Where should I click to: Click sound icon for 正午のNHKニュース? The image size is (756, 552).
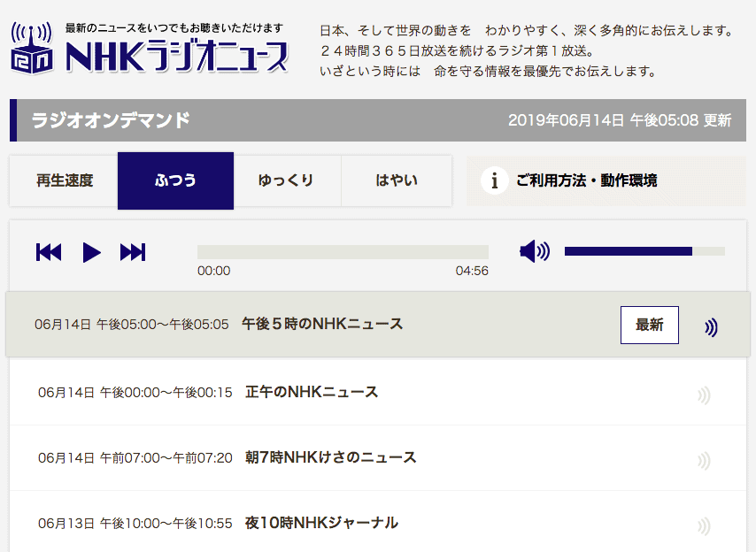tap(704, 395)
